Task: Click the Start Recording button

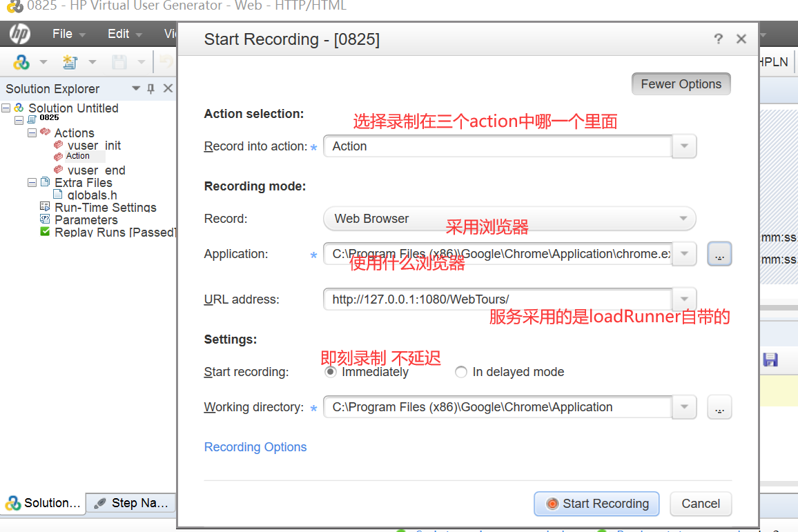Action: tap(596, 504)
